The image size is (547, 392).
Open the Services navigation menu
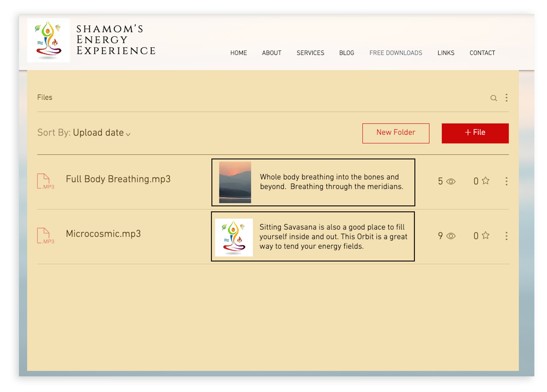click(310, 53)
